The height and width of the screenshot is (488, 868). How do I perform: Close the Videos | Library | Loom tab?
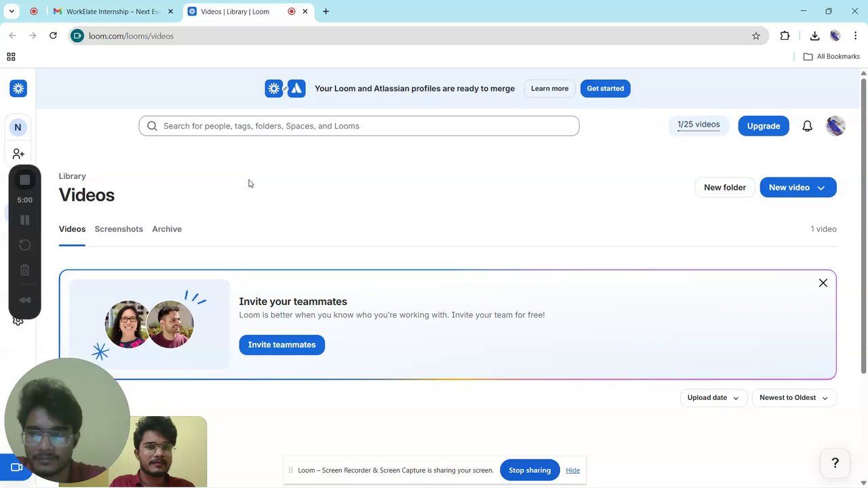306,12
